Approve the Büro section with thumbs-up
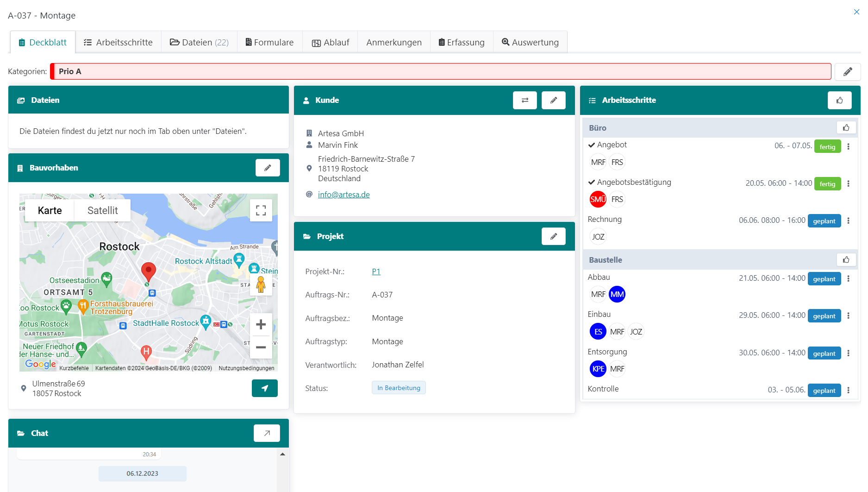 pyautogui.click(x=846, y=128)
